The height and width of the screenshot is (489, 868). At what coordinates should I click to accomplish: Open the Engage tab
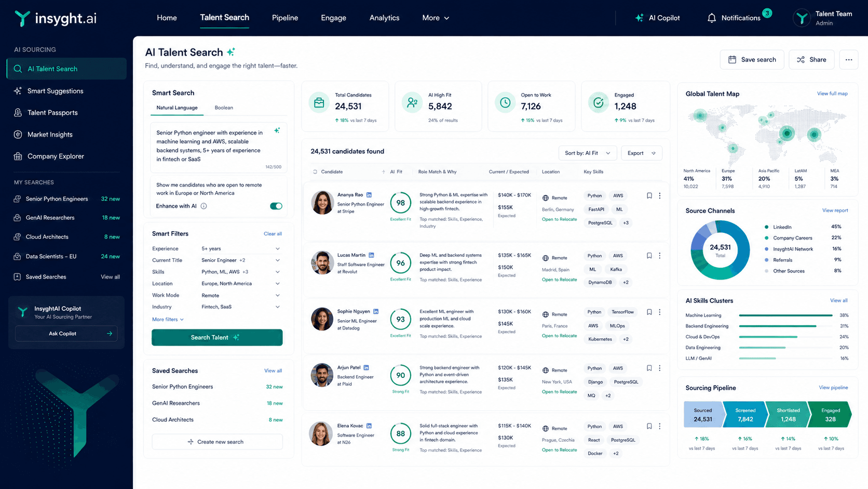click(x=333, y=18)
